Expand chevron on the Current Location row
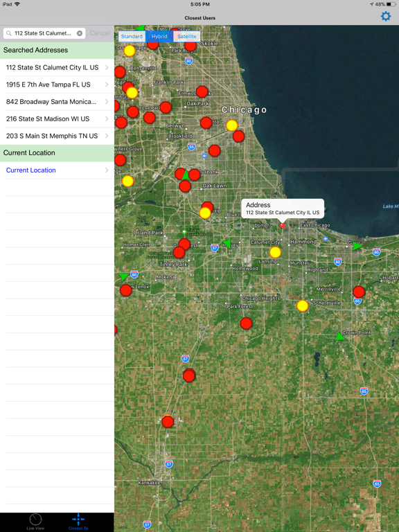Viewport: 399px width, 532px height. (107, 170)
